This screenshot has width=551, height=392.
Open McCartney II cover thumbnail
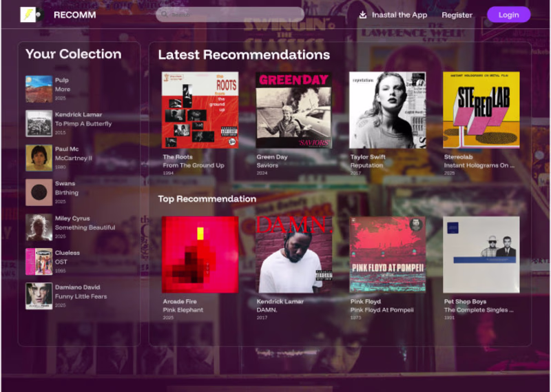click(39, 158)
